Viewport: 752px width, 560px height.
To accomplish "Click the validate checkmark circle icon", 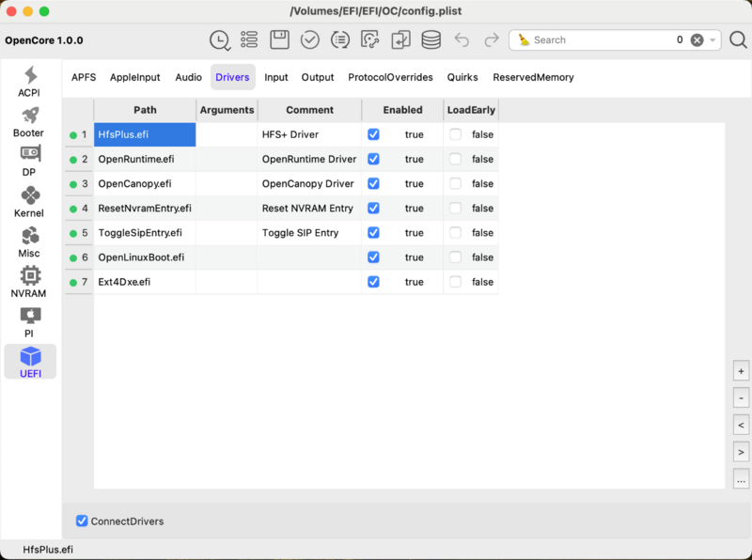I will pos(309,39).
